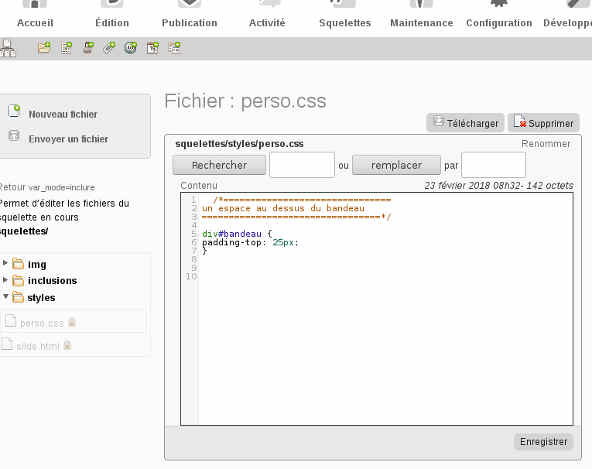The image size is (592, 469).
Task: Click the site map icon in the toolbar
Action: pos(8,48)
